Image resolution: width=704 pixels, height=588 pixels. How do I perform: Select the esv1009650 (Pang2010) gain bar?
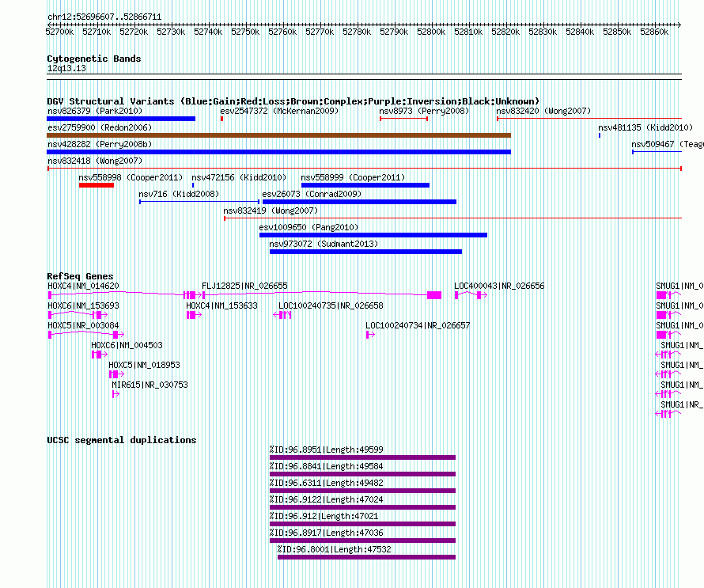click(373, 235)
